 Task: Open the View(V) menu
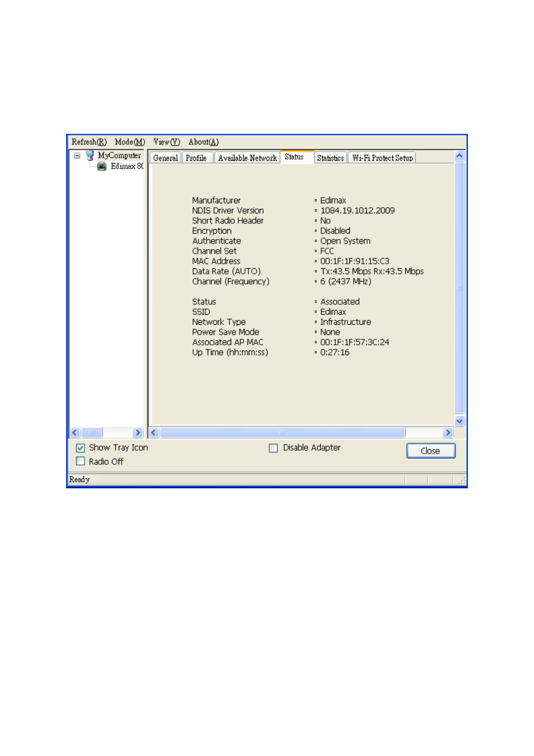[x=167, y=142]
